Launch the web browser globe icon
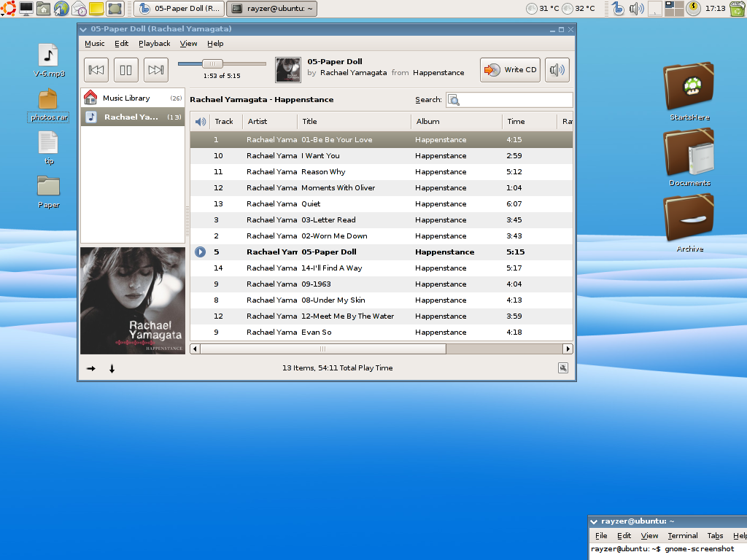This screenshot has width=747, height=560. point(61,8)
